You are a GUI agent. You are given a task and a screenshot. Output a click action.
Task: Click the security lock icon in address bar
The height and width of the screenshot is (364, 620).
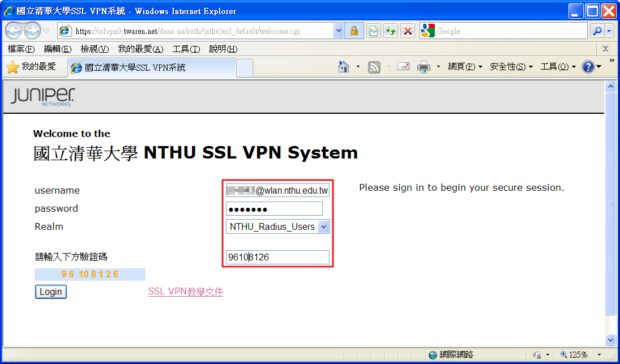point(354,31)
